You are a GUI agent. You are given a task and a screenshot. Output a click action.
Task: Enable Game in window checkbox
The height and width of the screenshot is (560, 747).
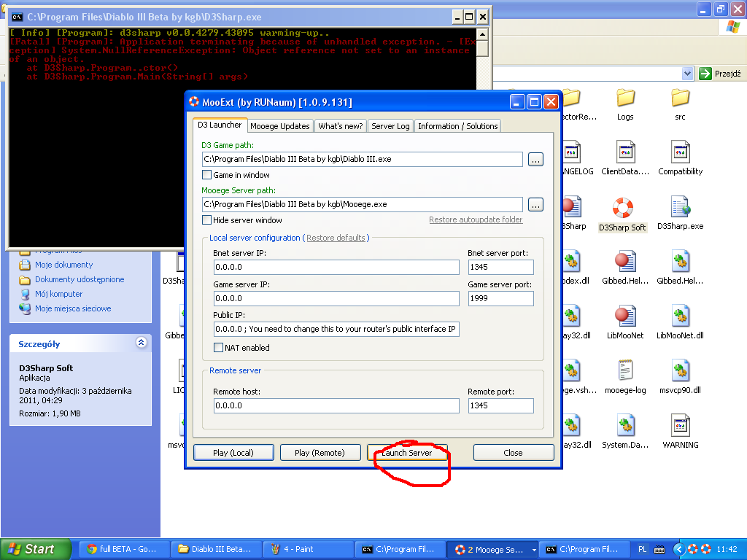coord(206,175)
